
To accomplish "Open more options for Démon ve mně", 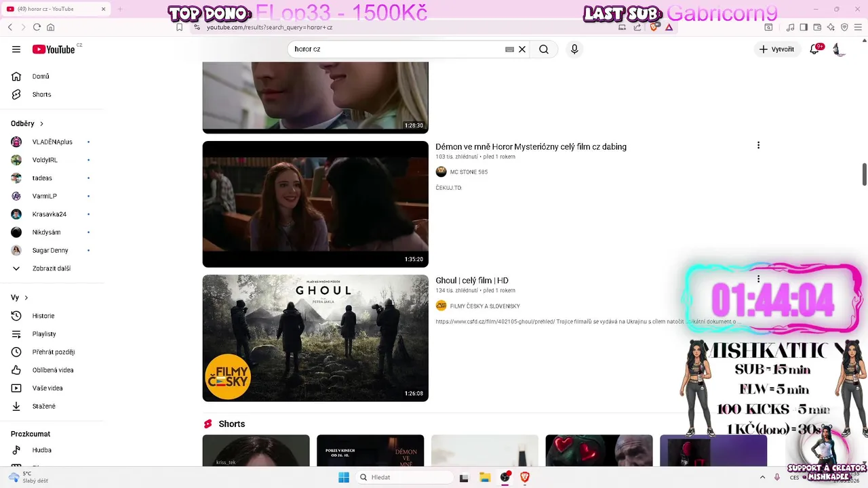I will [x=758, y=145].
